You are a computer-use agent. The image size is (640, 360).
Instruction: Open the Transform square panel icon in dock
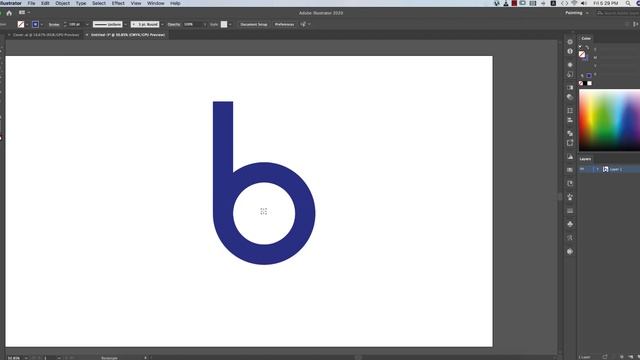click(570, 111)
